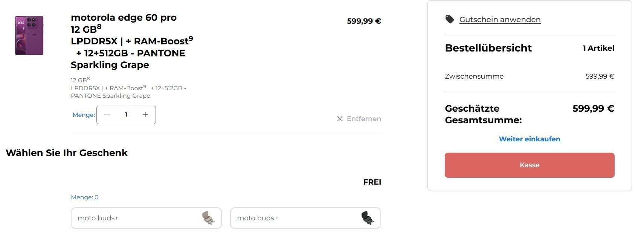Viewport: 644px width, 238px height.
Task: Click into the quantity number field
Action: (x=126, y=115)
